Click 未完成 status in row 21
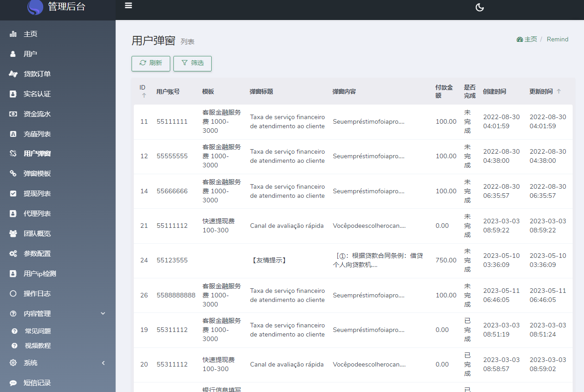 pyautogui.click(x=467, y=226)
